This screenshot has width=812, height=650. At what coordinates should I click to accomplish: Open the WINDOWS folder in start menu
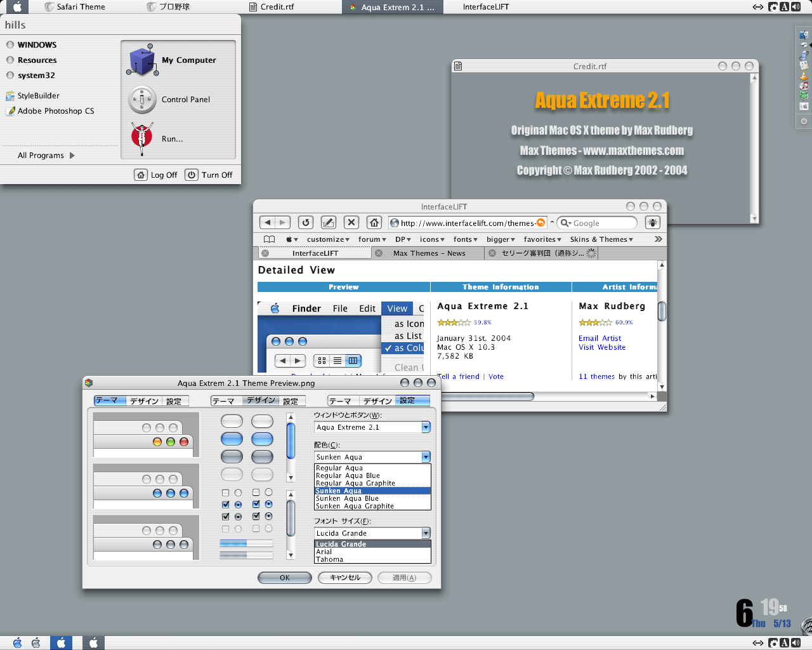pos(32,45)
